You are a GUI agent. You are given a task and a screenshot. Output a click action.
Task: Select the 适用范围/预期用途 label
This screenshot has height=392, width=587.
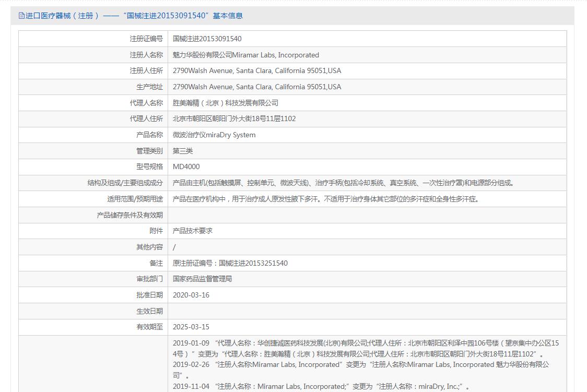point(135,199)
